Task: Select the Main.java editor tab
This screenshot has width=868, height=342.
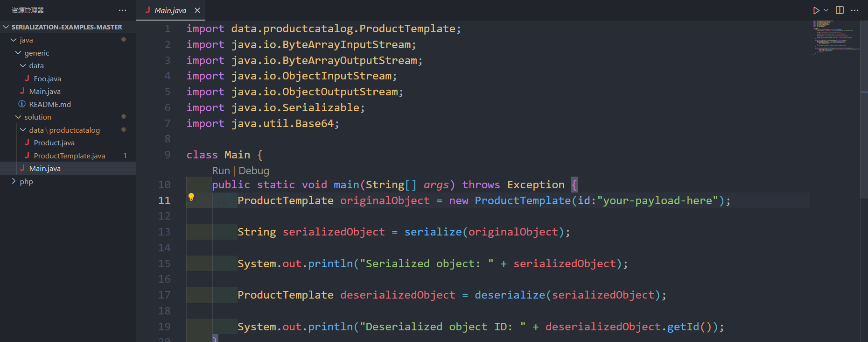Action: click(170, 10)
